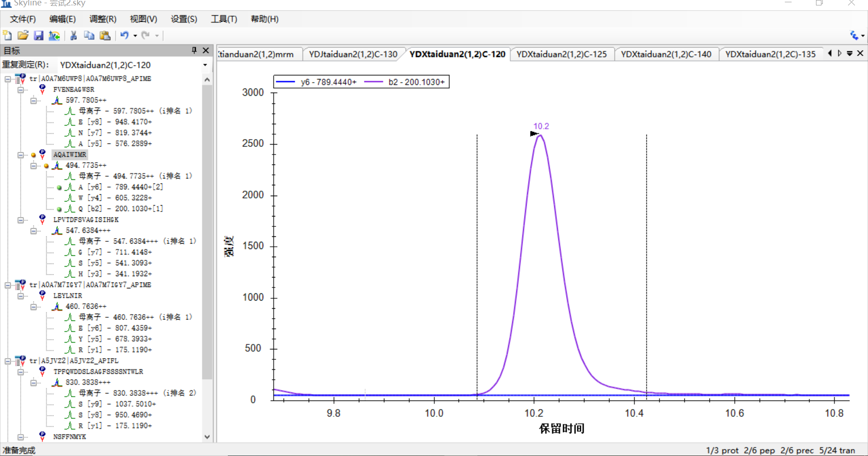
Task: Collapse the FVENEAGWSR peptide node
Action: (x=21, y=89)
